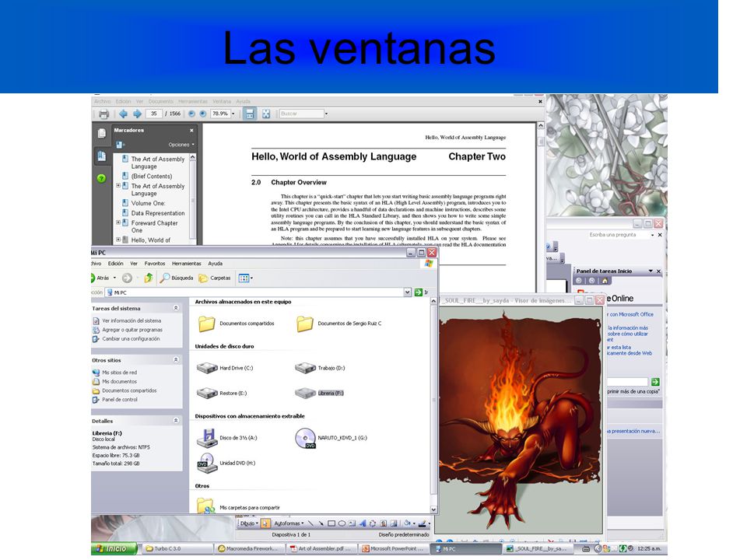This screenshot has height=560, width=747.
Task: Select the continuous scrolling page view icon
Action: click(x=250, y=114)
